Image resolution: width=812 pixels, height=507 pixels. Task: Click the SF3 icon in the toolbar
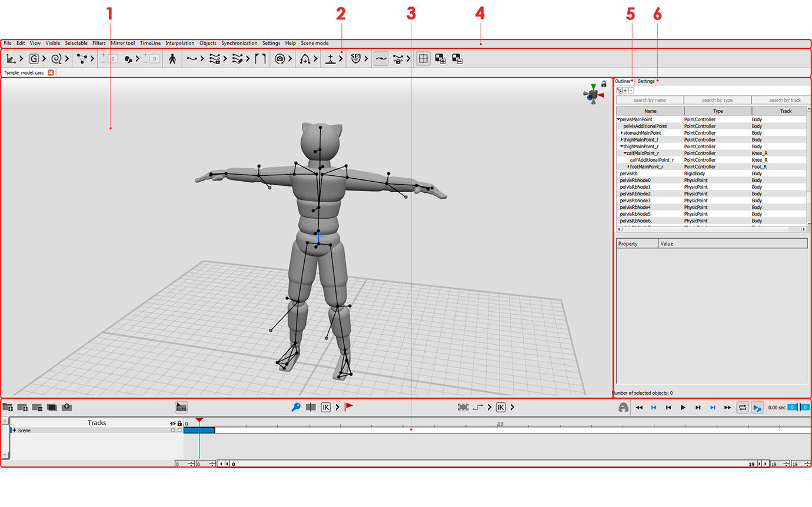pyautogui.click(x=355, y=59)
